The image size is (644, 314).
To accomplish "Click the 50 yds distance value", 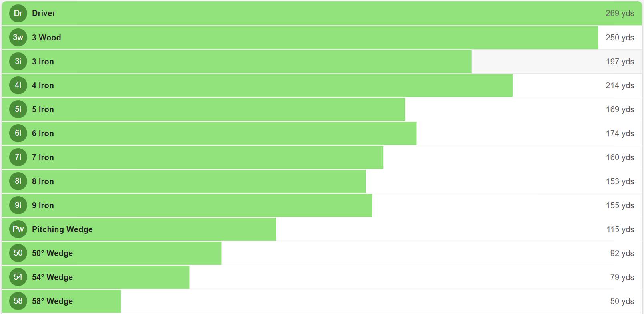I will (x=622, y=301).
